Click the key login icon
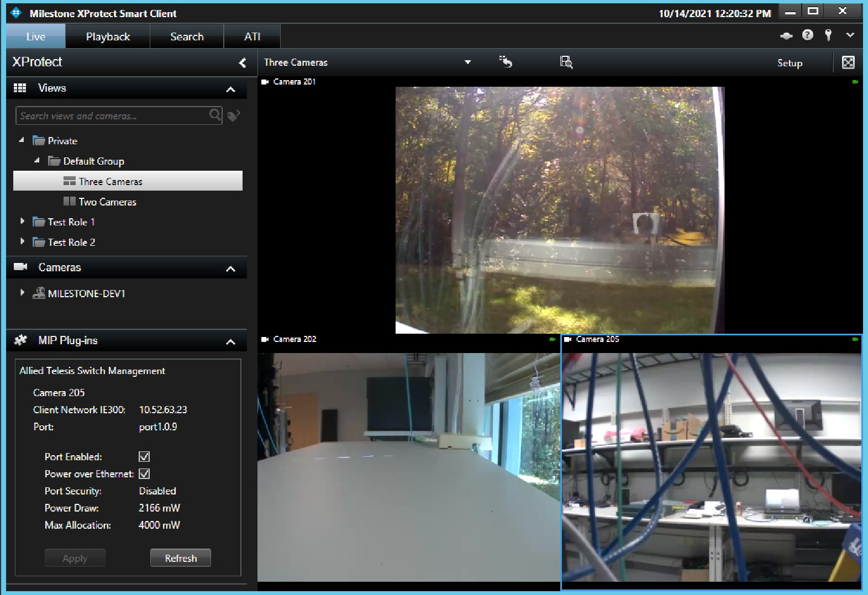Viewport: 868px width, 595px height. tap(828, 35)
